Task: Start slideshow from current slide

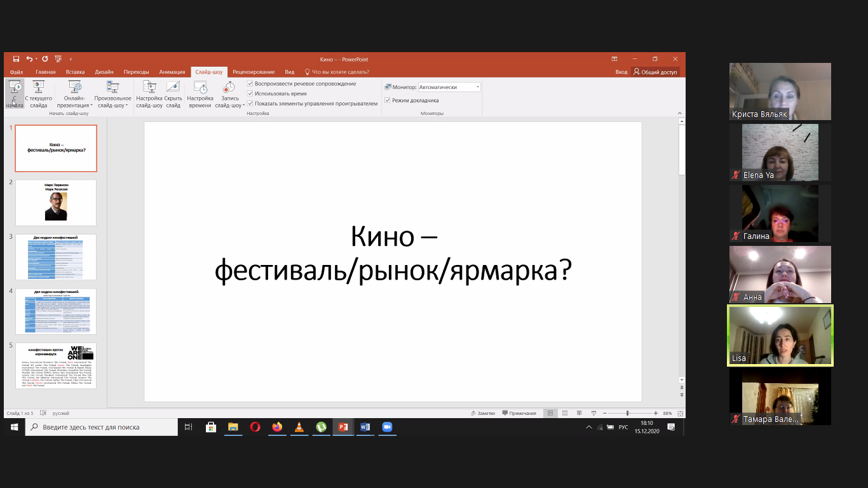Action: (x=38, y=94)
